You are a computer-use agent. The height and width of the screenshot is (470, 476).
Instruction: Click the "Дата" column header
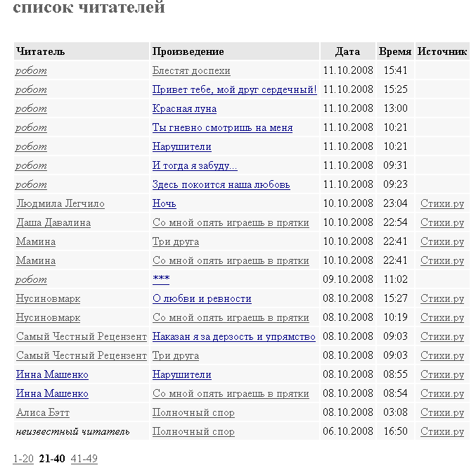click(x=348, y=51)
